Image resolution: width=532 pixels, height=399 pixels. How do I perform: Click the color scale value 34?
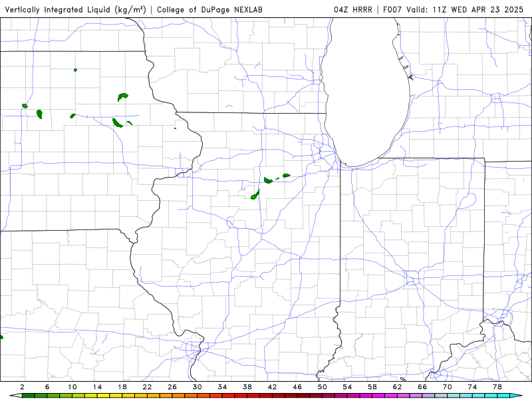point(222,387)
